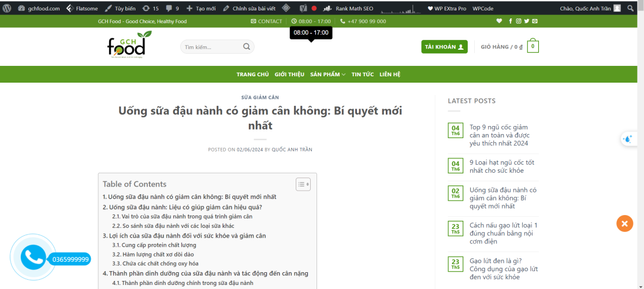644x289 pixels.
Task: Expand the SẢN PHẨM dropdown menu
Action: point(327,75)
